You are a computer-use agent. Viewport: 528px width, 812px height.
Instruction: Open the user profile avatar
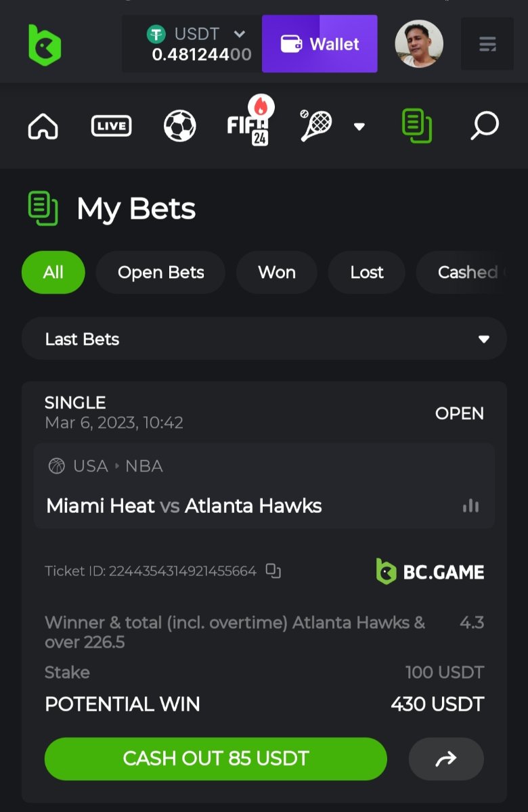coord(419,44)
